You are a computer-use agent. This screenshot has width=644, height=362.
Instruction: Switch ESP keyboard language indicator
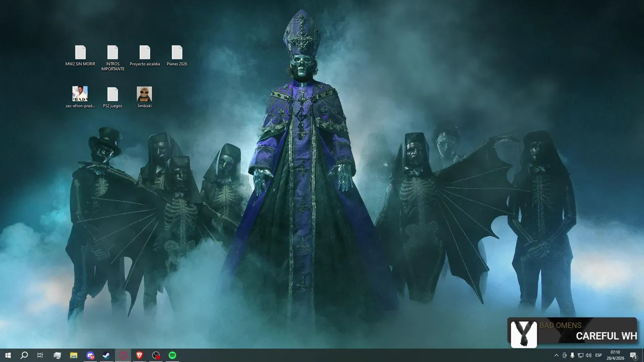[x=599, y=355]
